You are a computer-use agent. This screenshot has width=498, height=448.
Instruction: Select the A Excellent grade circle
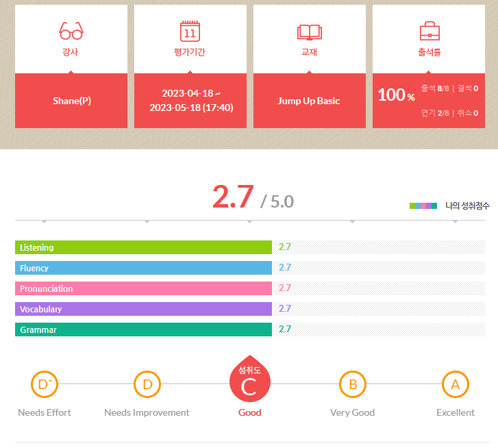coord(455,384)
